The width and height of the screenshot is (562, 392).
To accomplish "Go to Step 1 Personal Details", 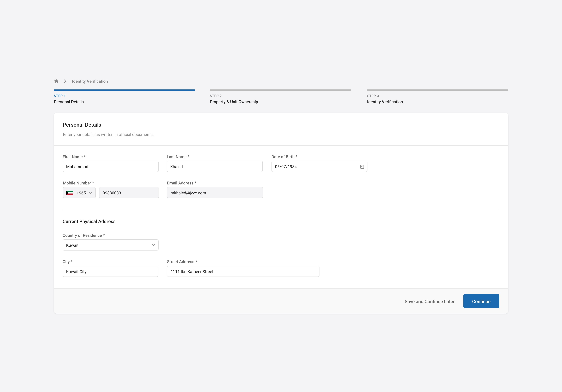I will click(x=69, y=102).
